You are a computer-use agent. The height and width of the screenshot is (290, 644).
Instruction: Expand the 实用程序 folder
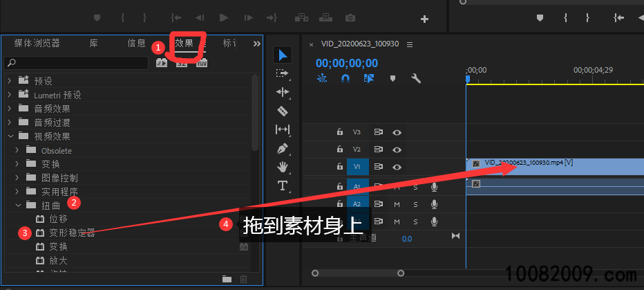(x=17, y=191)
